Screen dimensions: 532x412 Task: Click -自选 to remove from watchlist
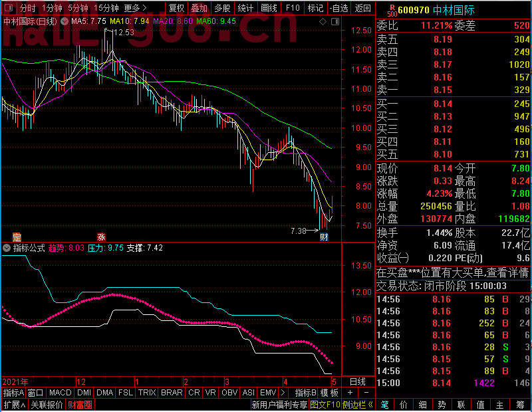point(339,8)
